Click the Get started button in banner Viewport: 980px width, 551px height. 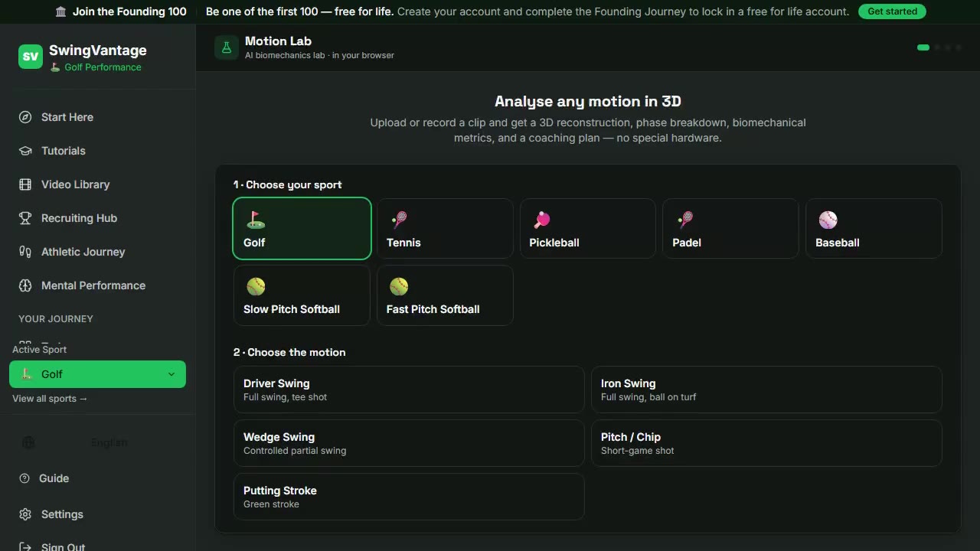pyautogui.click(x=892, y=11)
